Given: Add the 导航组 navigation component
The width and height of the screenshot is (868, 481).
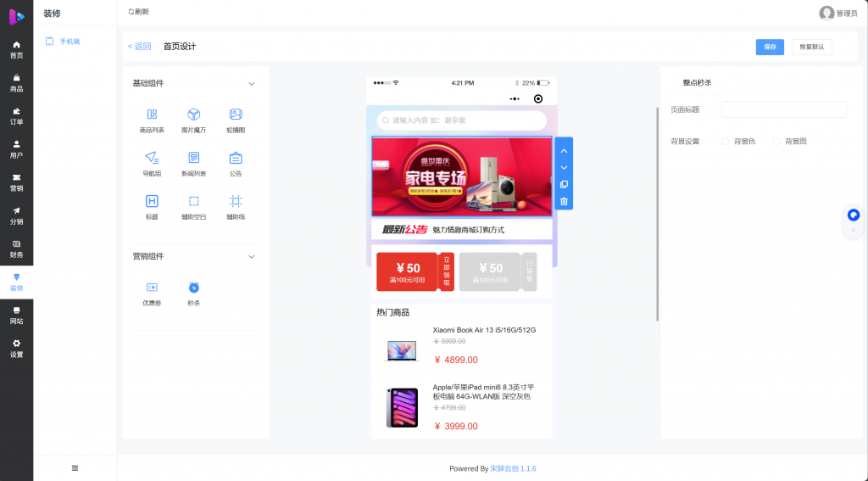Looking at the screenshot, I should click(x=152, y=164).
